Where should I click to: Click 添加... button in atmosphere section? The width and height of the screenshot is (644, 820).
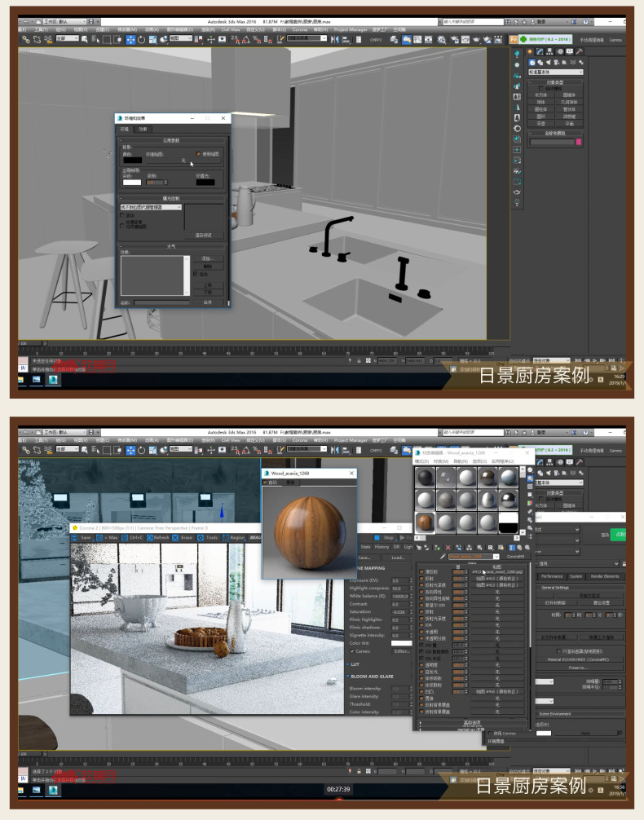(208, 259)
